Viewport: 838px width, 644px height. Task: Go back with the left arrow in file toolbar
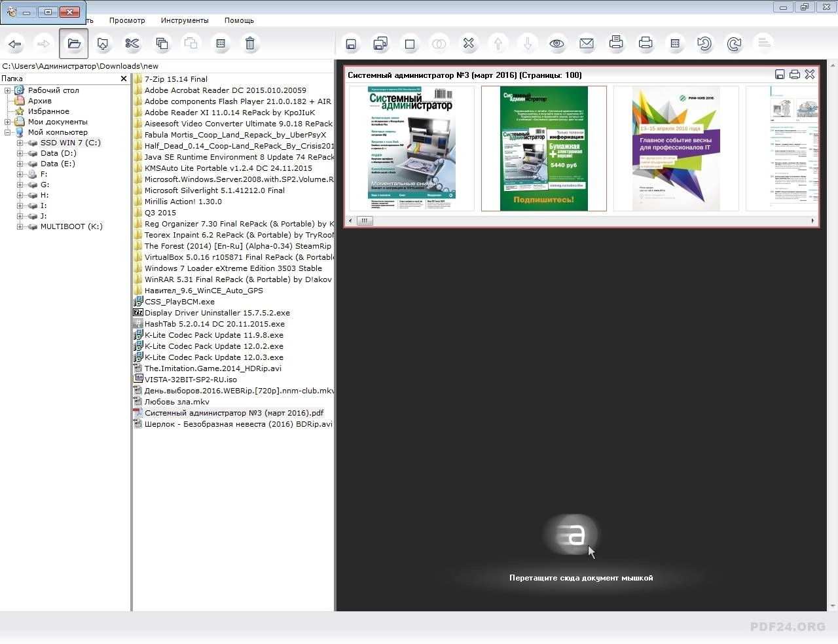(x=15, y=44)
